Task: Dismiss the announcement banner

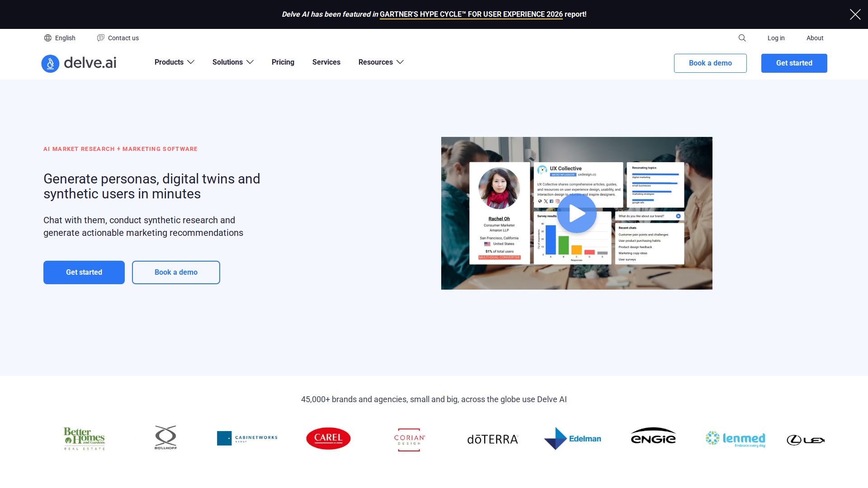Action: click(855, 14)
